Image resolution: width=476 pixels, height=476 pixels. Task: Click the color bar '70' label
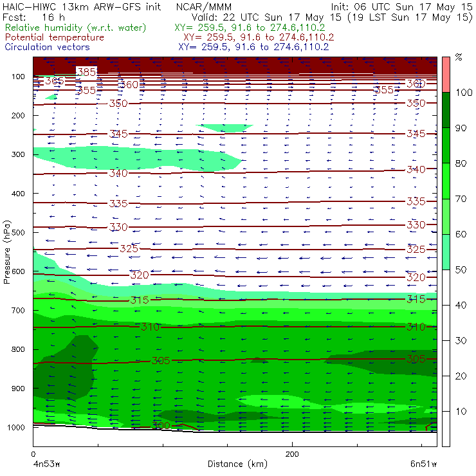461,199
